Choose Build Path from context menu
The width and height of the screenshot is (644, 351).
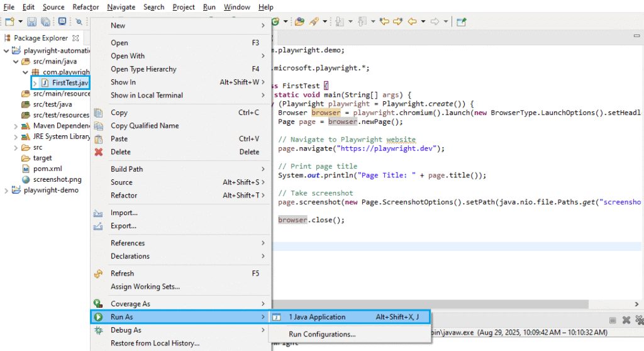tap(180, 169)
